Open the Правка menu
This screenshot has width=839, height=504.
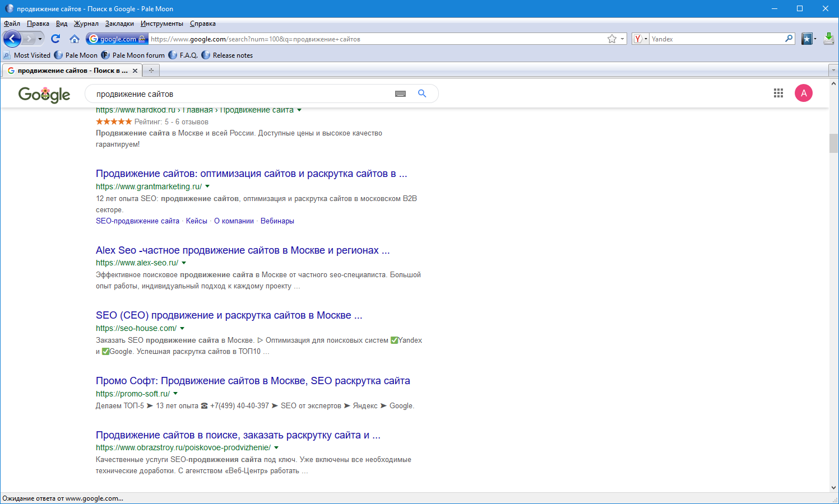point(38,24)
